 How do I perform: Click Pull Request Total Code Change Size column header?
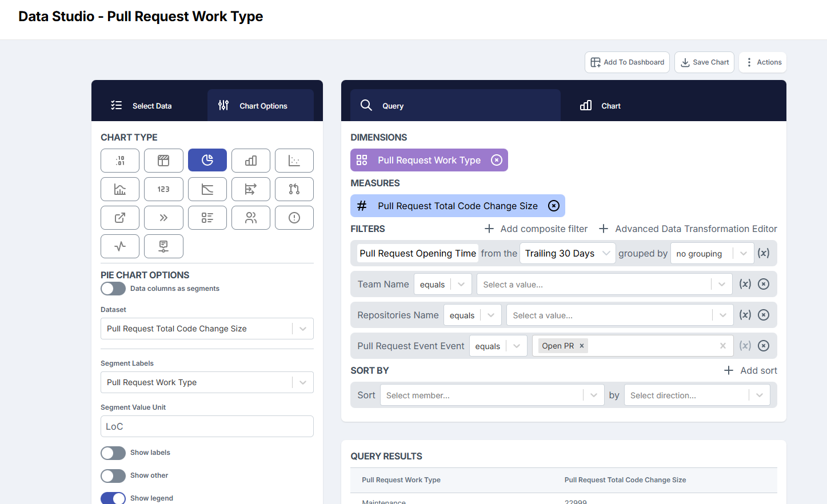pos(625,480)
